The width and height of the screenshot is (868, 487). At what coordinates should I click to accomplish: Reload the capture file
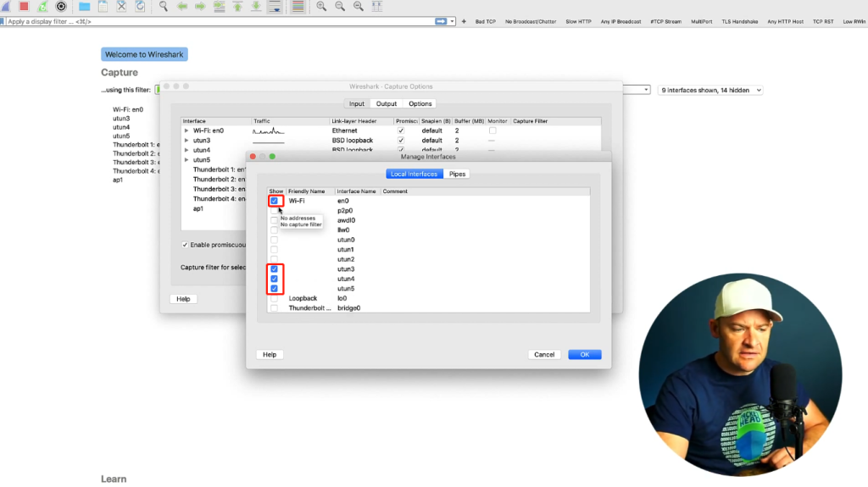coord(140,6)
